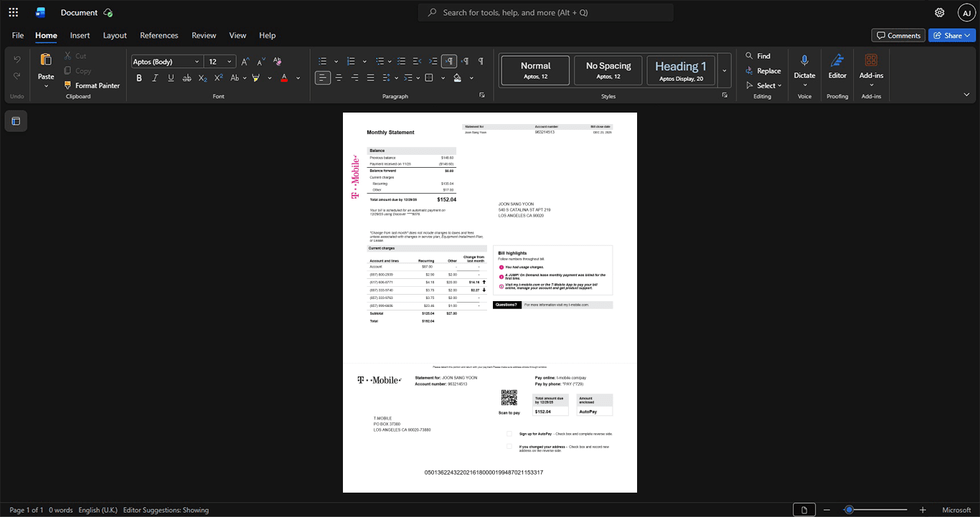This screenshot has width=980, height=517.
Task: Expand the Styles gallery
Action: pyautogui.click(x=725, y=70)
